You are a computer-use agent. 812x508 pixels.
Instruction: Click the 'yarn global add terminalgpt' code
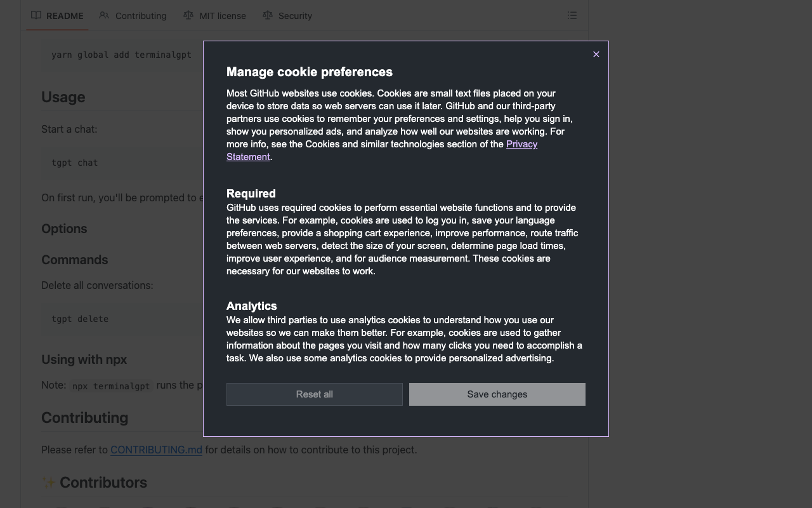click(x=121, y=55)
